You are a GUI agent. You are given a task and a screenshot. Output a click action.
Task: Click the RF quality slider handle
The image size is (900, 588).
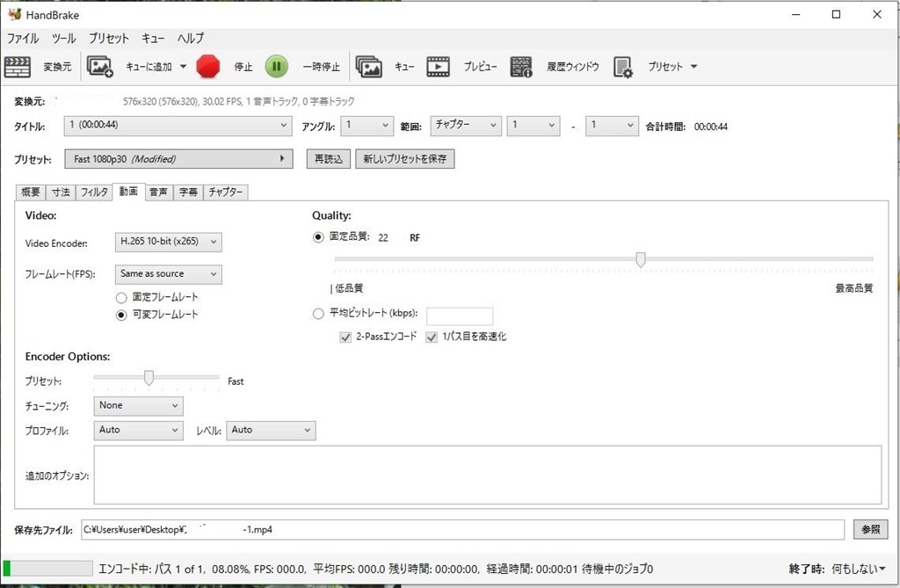[641, 259]
